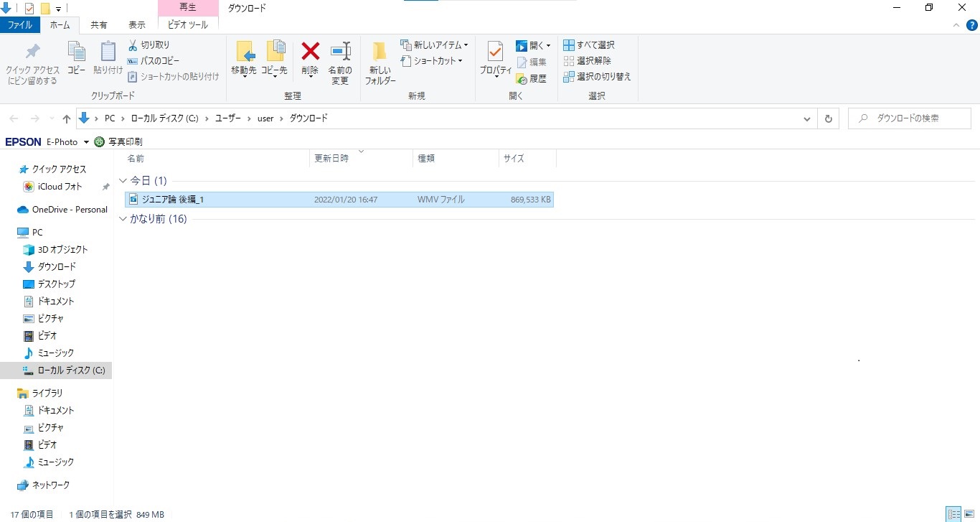Show file History (履歴)

click(532, 78)
